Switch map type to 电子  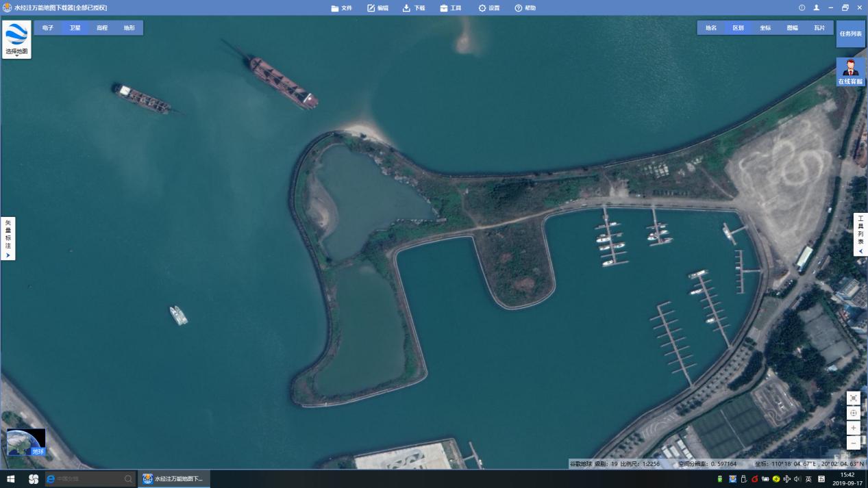[47, 28]
